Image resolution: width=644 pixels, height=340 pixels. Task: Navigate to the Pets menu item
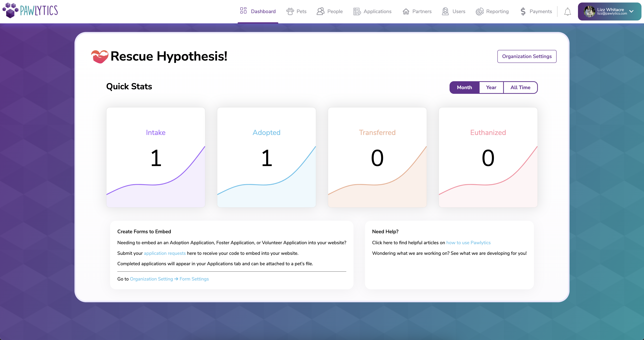click(301, 11)
